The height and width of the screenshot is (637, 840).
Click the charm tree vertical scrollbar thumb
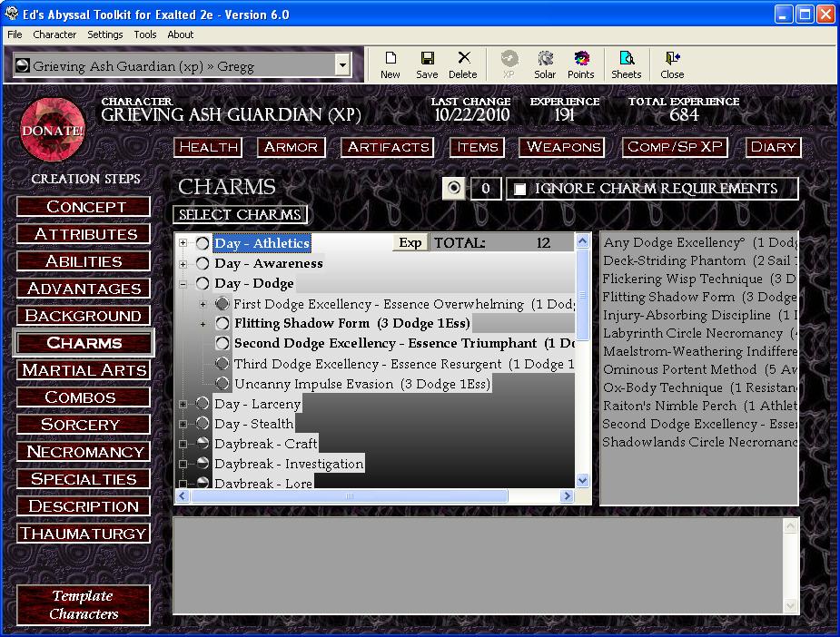tap(582, 294)
